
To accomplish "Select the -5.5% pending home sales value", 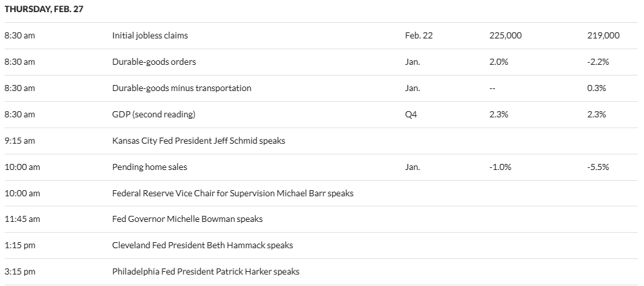I will 598,167.
